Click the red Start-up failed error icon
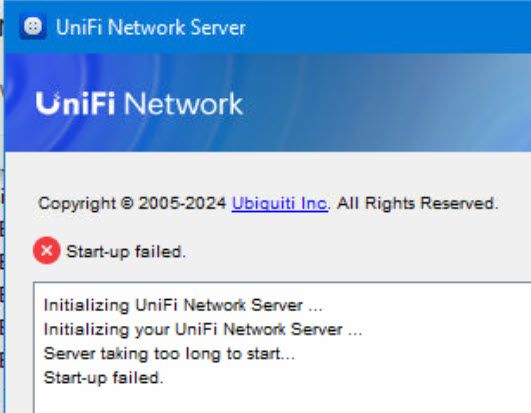 click(47, 251)
